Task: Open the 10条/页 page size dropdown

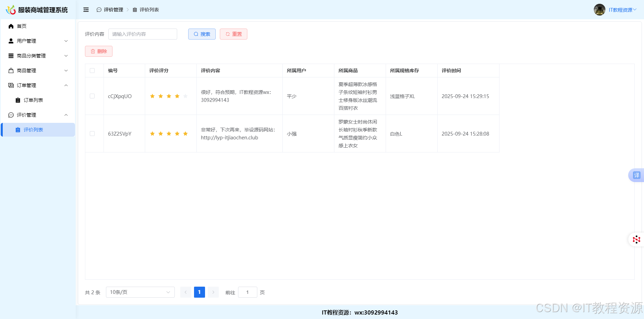Action: click(x=140, y=292)
